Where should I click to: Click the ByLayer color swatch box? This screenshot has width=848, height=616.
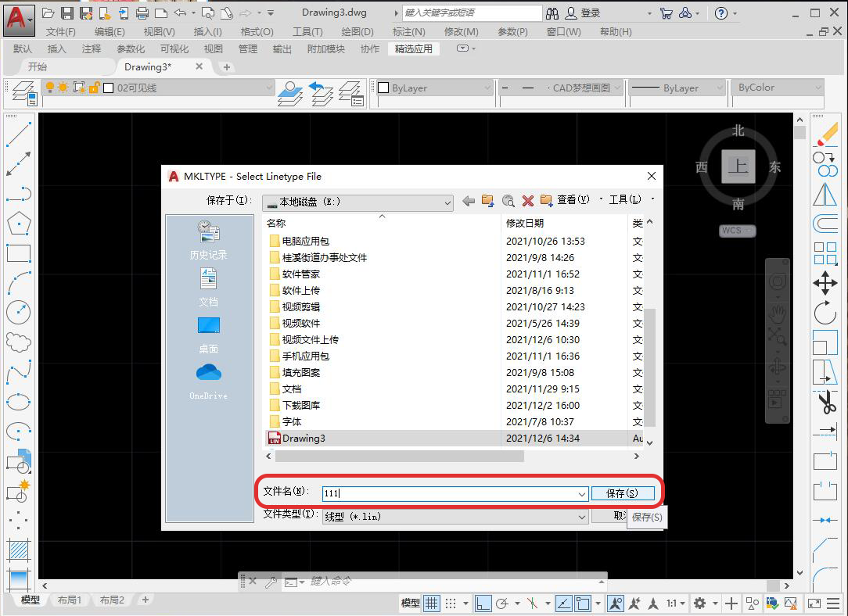point(383,88)
